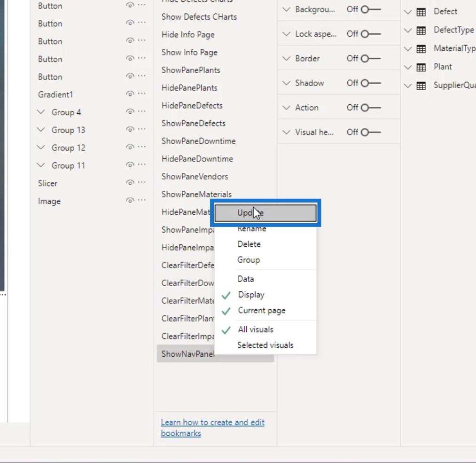Expand Group 12 in Selection pane
476x463 pixels.
point(41,148)
